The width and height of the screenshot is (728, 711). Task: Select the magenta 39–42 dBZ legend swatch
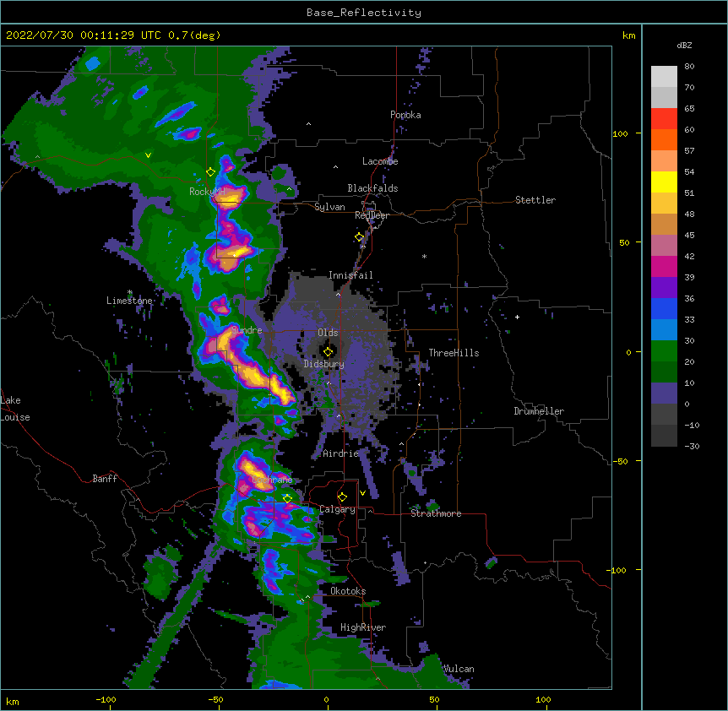[664, 266]
